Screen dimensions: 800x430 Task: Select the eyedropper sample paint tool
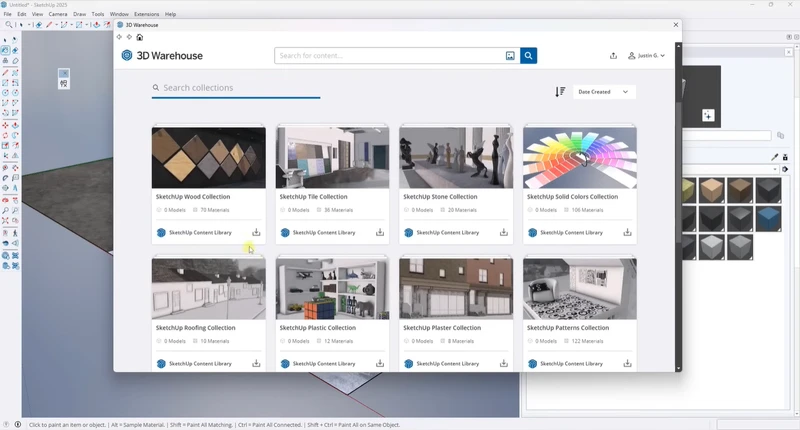(x=774, y=157)
